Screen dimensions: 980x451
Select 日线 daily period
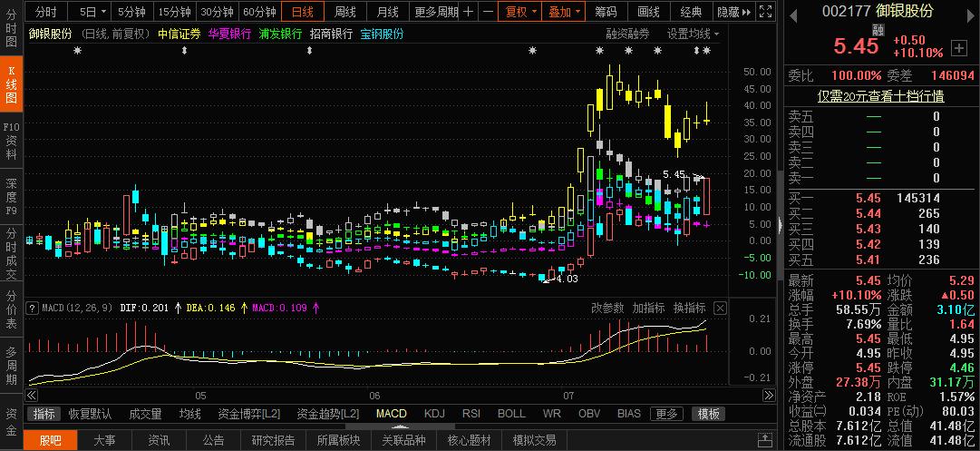[x=303, y=11]
